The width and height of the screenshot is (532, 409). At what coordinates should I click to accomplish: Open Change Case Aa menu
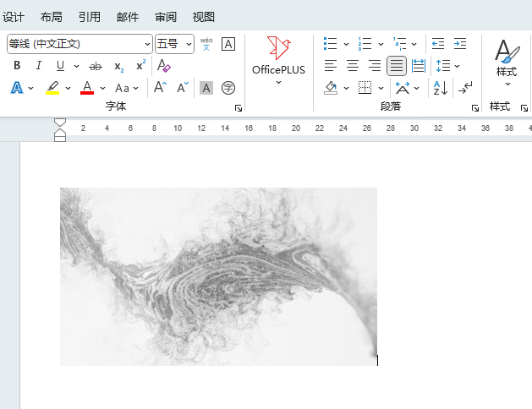tap(127, 88)
